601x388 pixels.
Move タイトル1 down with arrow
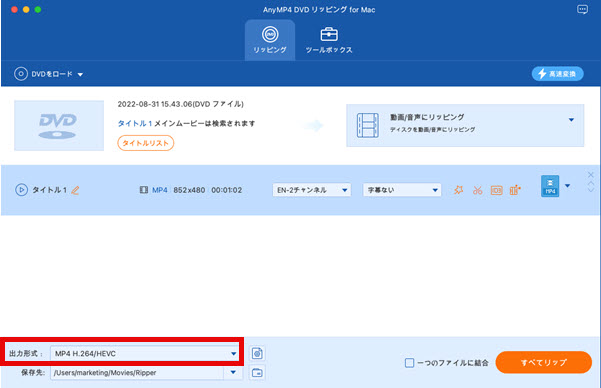[x=591, y=190]
